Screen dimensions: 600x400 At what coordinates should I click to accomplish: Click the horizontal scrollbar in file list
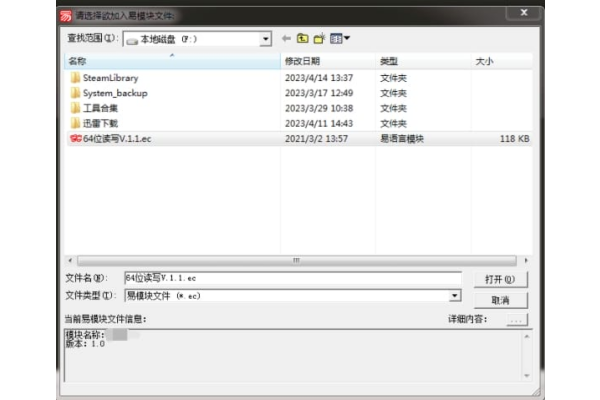point(297,261)
